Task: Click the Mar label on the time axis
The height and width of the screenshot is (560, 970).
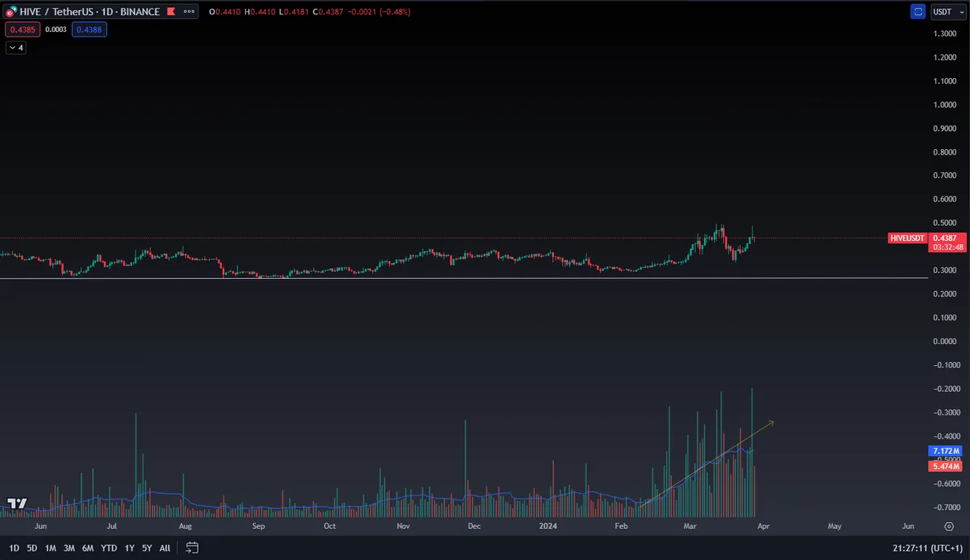Action: click(690, 526)
